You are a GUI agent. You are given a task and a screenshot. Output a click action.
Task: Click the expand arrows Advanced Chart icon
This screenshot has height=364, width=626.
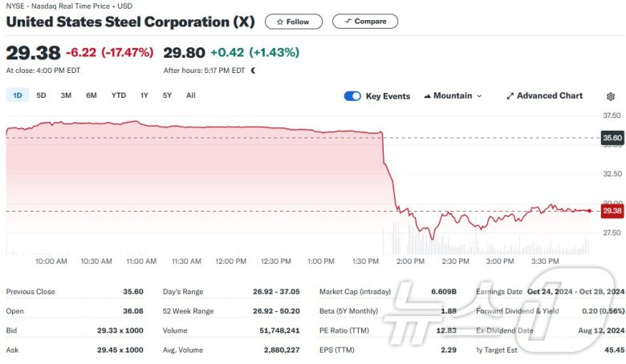point(510,96)
